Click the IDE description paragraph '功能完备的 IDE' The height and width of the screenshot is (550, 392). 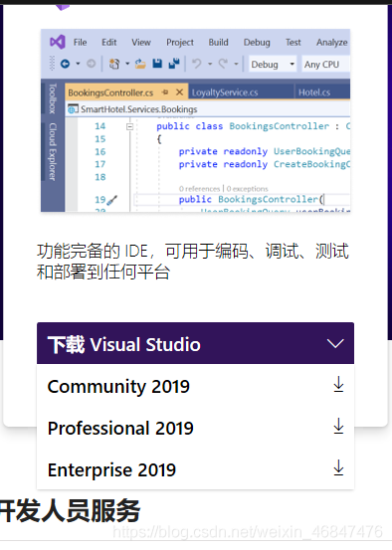coord(193,261)
